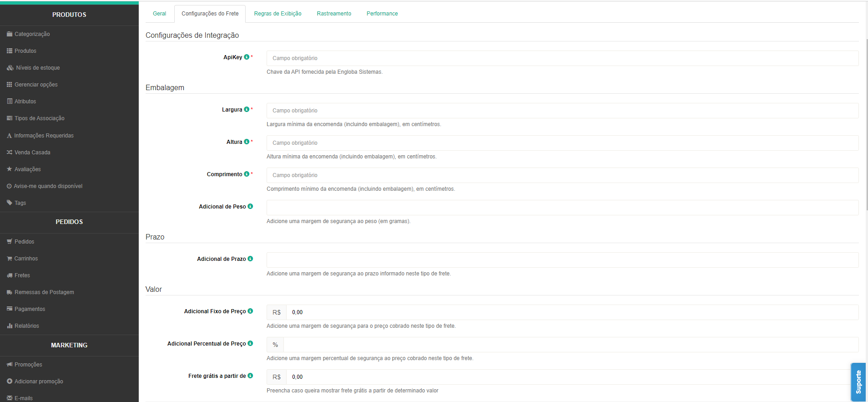Image resolution: width=868 pixels, height=402 pixels.
Task: Click the E-mails envelope icon
Action: click(10, 398)
